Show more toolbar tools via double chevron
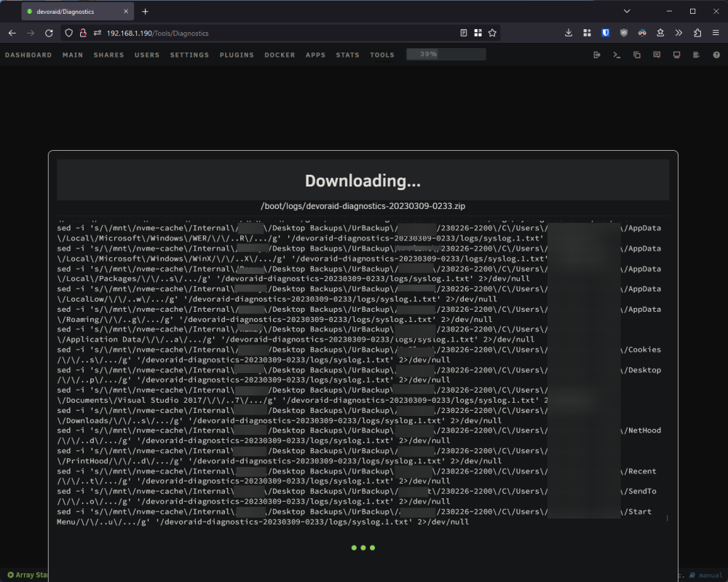Viewport: 728px width, 582px height. [678, 33]
